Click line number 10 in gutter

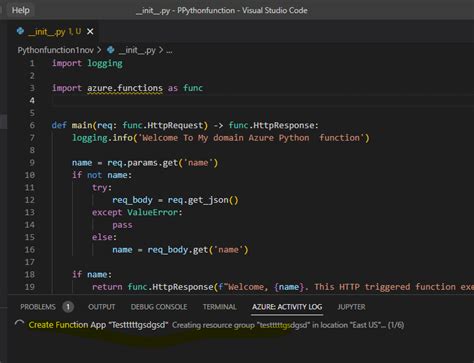coord(30,175)
